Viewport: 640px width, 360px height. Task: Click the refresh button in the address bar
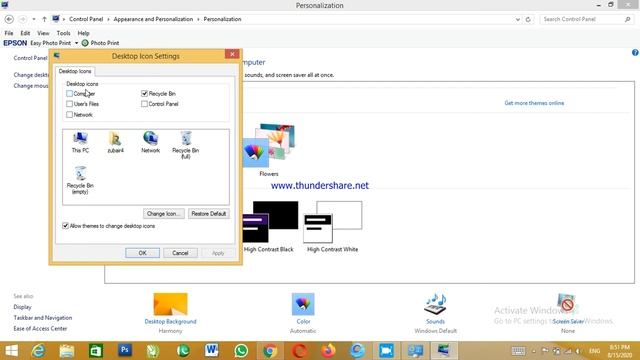point(528,19)
